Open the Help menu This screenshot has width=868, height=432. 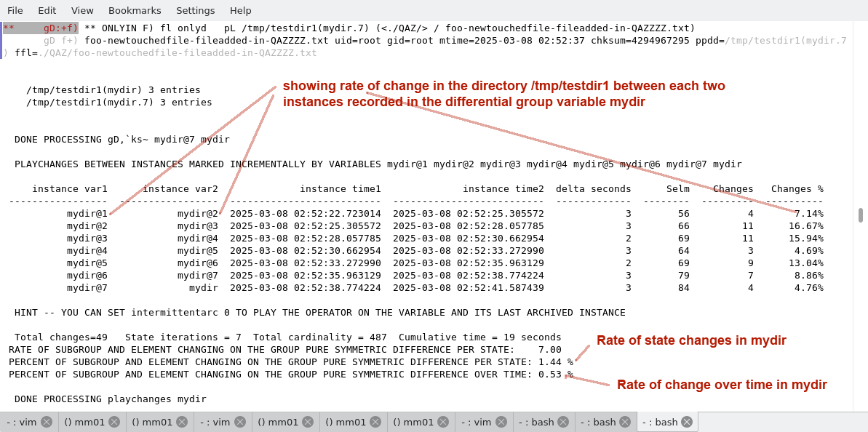[240, 10]
